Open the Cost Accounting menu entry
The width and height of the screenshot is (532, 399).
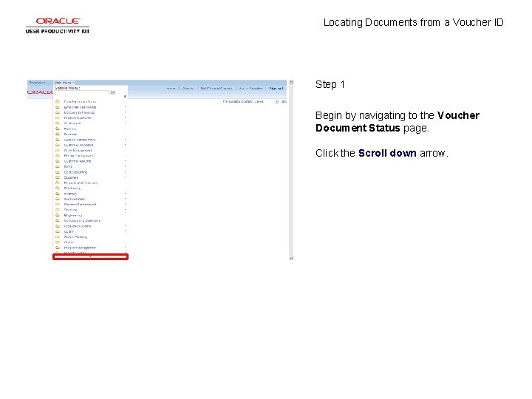(x=75, y=172)
